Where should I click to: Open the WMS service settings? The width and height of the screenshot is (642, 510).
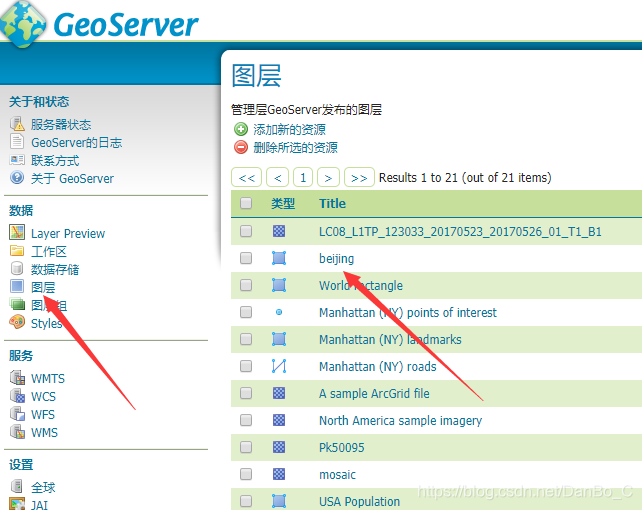pos(45,433)
